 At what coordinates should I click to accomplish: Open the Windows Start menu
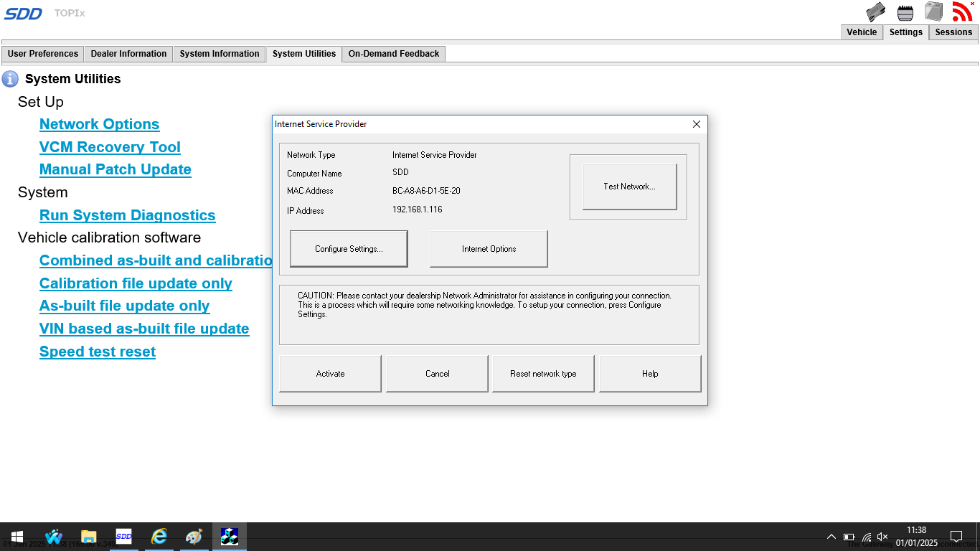[x=17, y=537]
